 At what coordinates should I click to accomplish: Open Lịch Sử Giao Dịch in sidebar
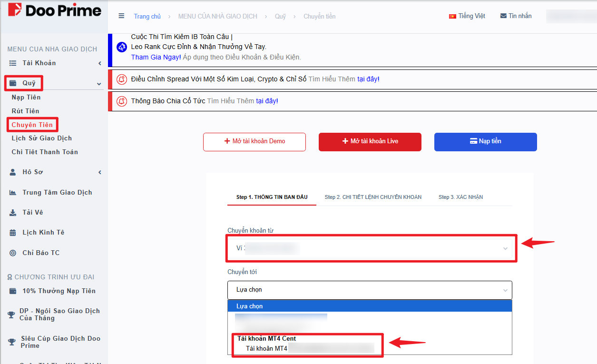(42, 138)
